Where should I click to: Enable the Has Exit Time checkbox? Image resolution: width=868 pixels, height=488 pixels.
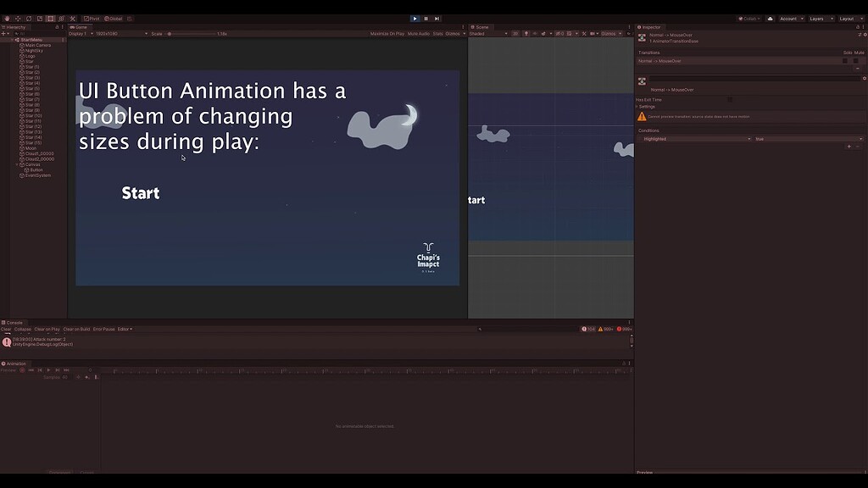point(729,99)
